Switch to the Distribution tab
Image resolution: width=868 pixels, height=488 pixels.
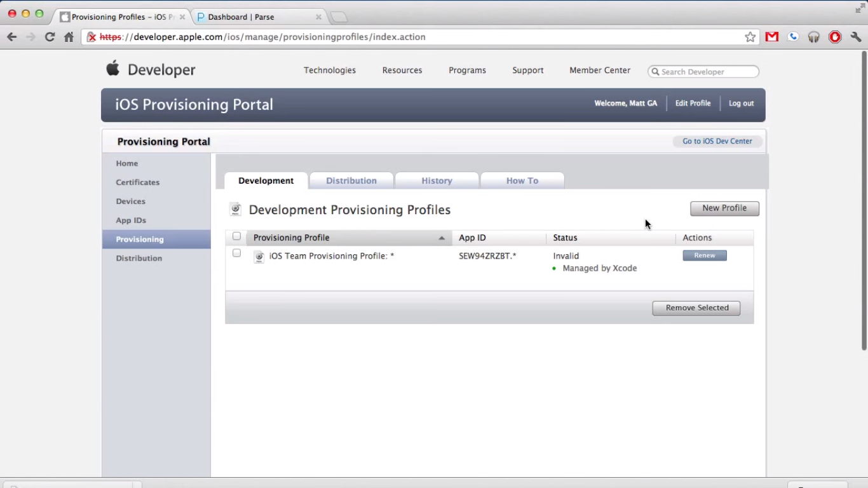point(351,180)
